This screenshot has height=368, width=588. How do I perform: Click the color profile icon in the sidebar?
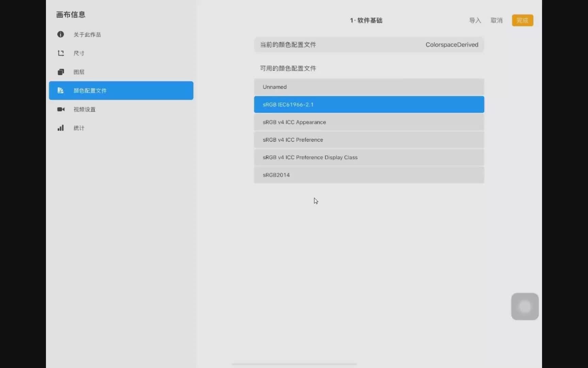[x=61, y=90]
